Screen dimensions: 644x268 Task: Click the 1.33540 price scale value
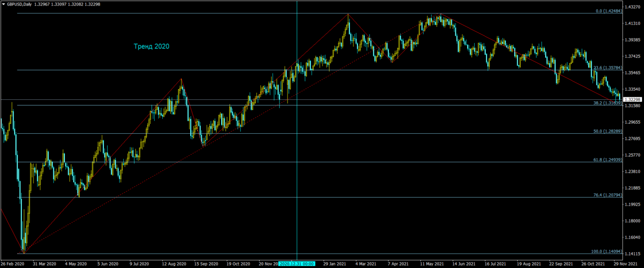633,89
